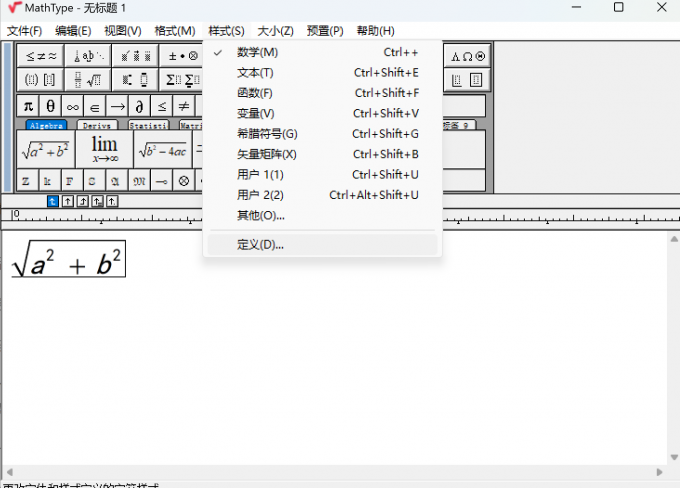The height and width of the screenshot is (488, 680).
Task: Close the open 样式(S) menu header
Action: [x=226, y=31]
